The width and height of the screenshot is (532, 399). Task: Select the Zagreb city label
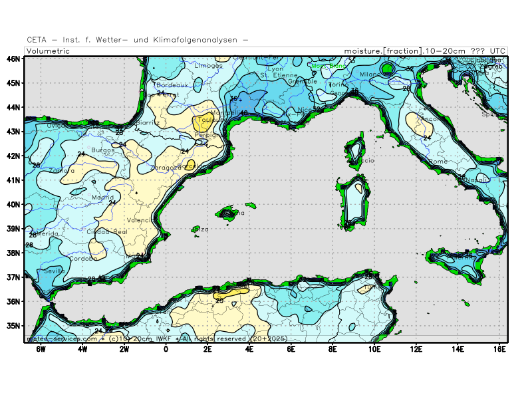(491, 66)
